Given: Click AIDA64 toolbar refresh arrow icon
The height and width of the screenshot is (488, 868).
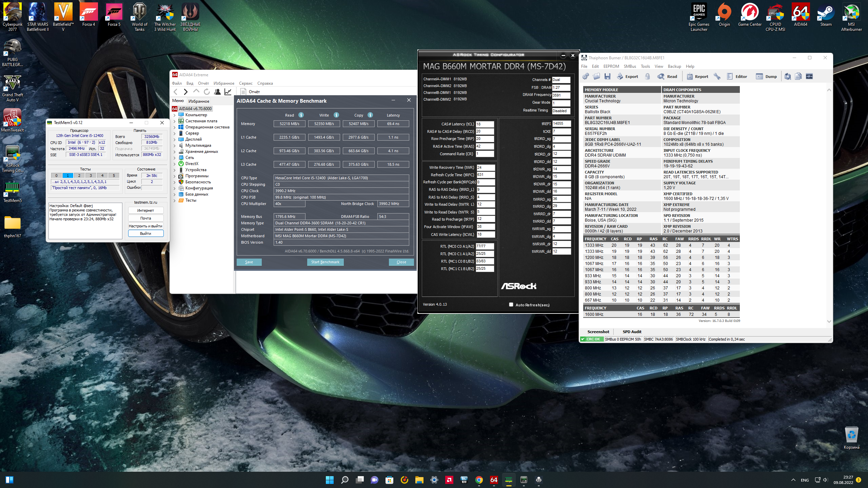Looking at the screenshot, I should [207, 92].
